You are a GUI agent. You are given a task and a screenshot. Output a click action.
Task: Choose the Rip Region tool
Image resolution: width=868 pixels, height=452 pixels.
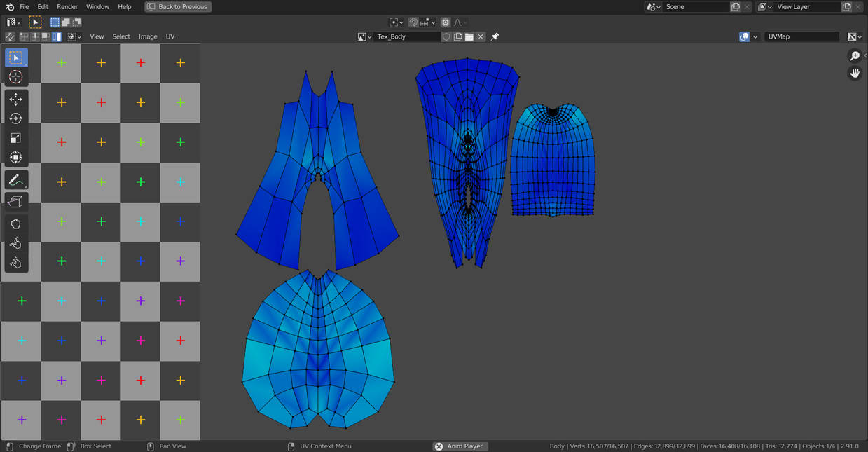pos(16,202)
